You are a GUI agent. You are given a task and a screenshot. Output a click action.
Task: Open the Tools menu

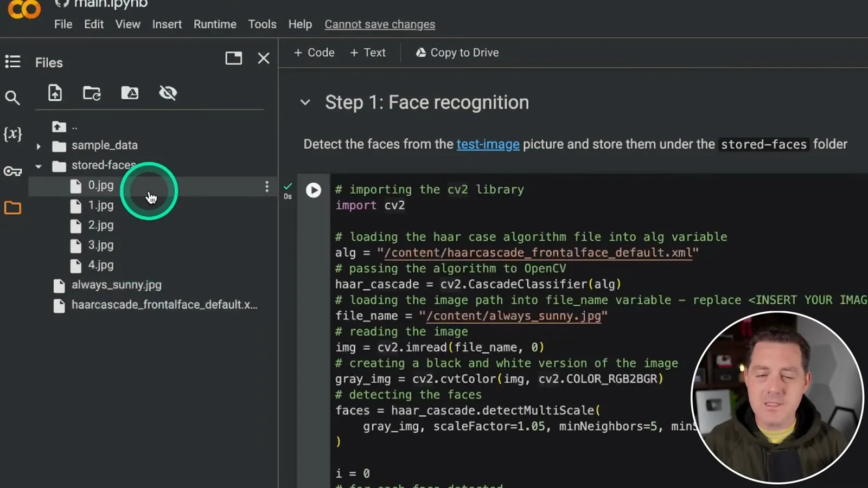(x=262, y=24)
